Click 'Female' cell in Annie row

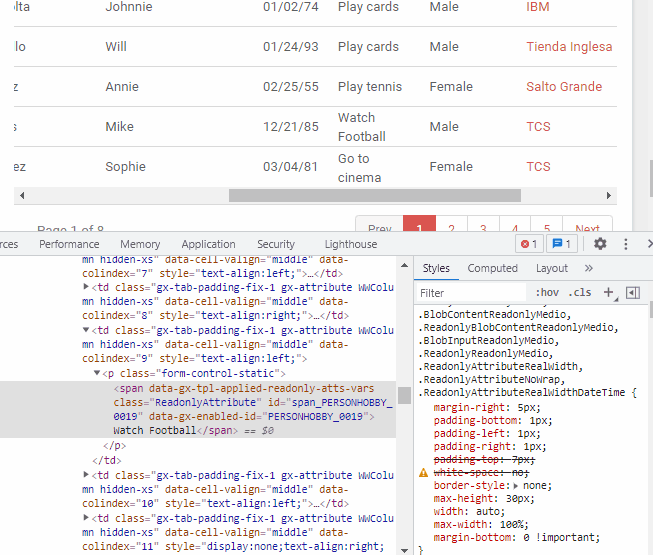pos(451,87)
